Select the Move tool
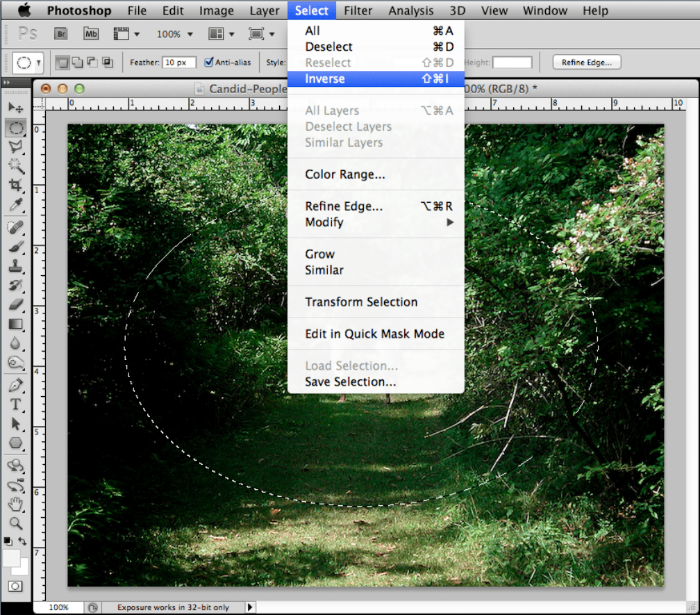The height and width of the screenshot is (615, 700). point(15,108)
